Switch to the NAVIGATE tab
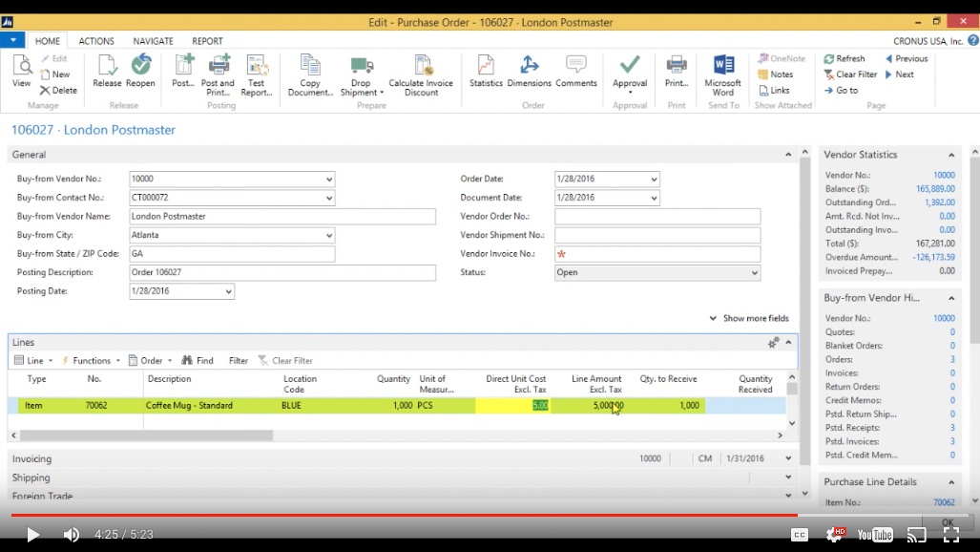Image resolution: width=980 pixels, height=552 pixels. pos(153,41)
